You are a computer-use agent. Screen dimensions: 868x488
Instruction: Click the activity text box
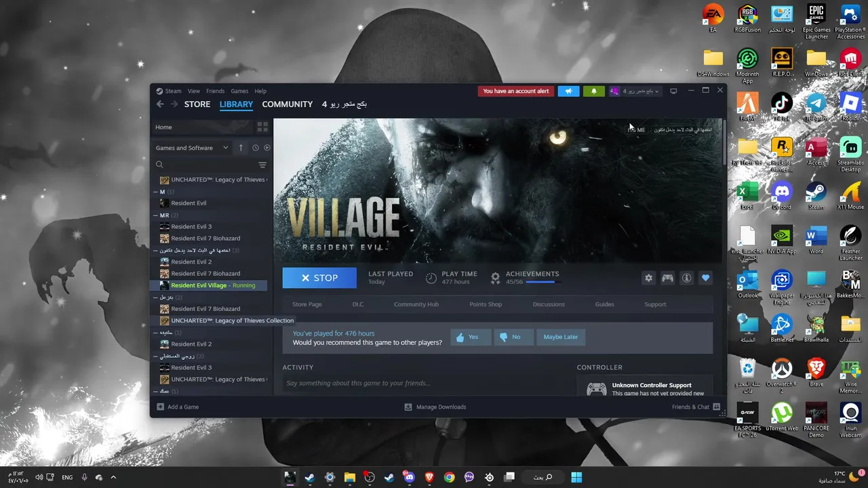[425, 384]
